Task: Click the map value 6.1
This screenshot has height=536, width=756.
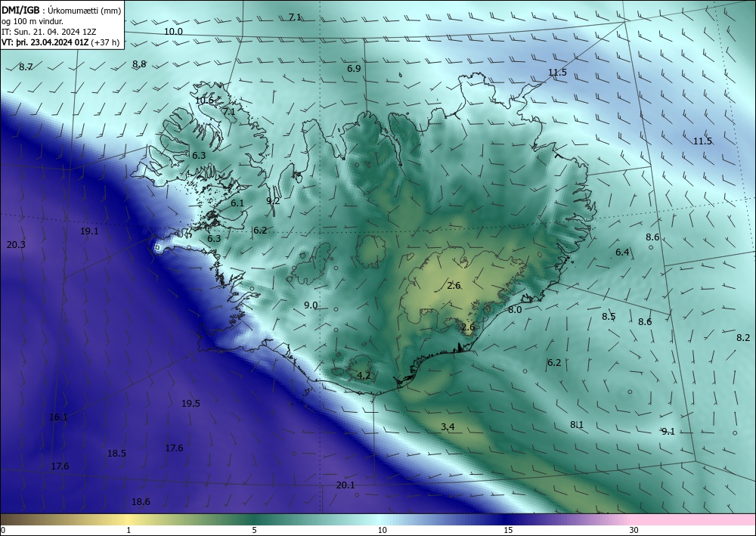Action: [237, 203]
